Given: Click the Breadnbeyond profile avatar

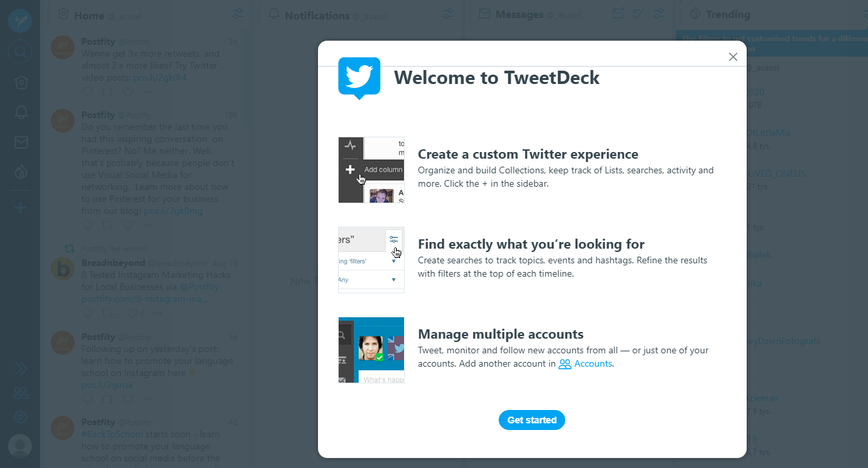Looking at the screenshot, I should click(x=64, y=269).
